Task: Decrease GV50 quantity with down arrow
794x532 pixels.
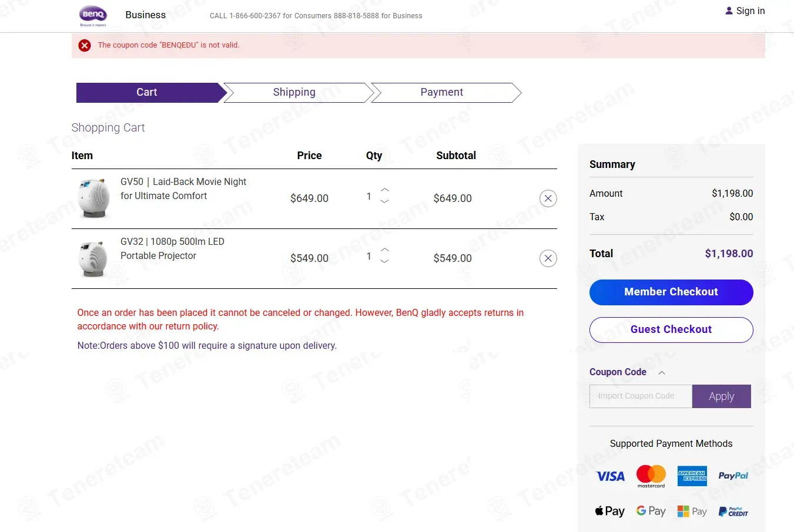Action: click(x=385, y=201)
